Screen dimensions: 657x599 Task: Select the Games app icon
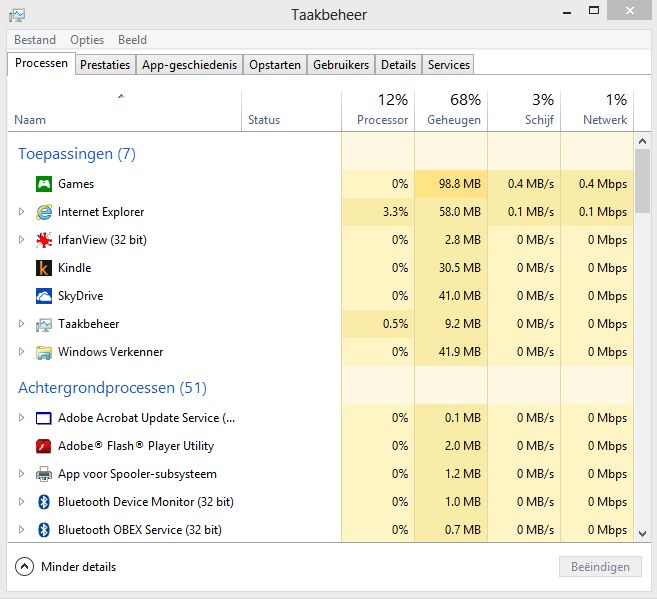click(44, 184)
